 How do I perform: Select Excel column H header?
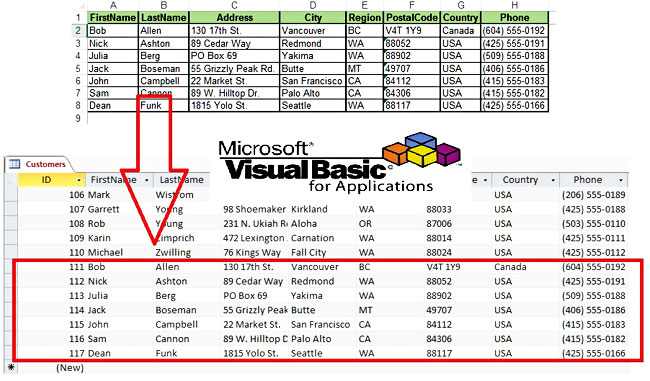pos(514,5)
